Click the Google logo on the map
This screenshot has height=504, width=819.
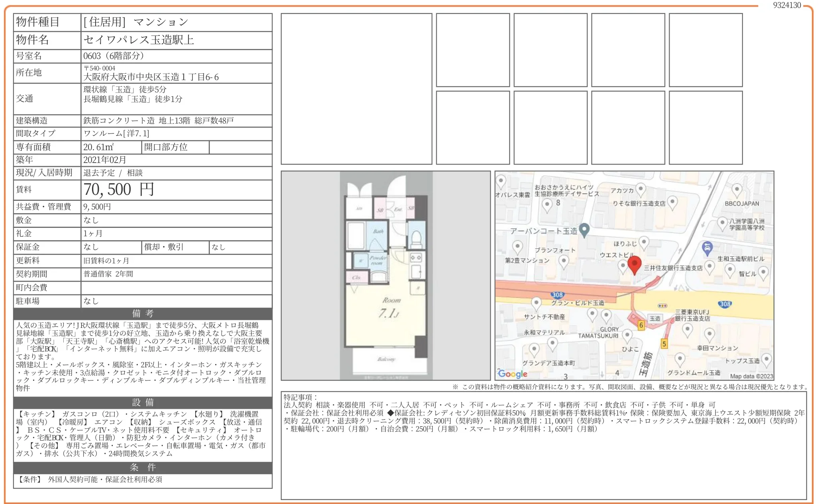point(513,373)
